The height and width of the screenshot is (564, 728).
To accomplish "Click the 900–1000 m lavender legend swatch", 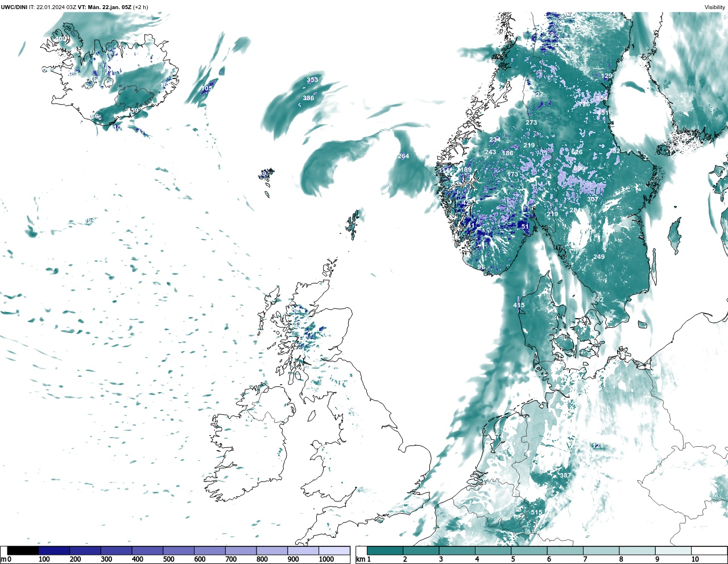I will pos(303,550).
